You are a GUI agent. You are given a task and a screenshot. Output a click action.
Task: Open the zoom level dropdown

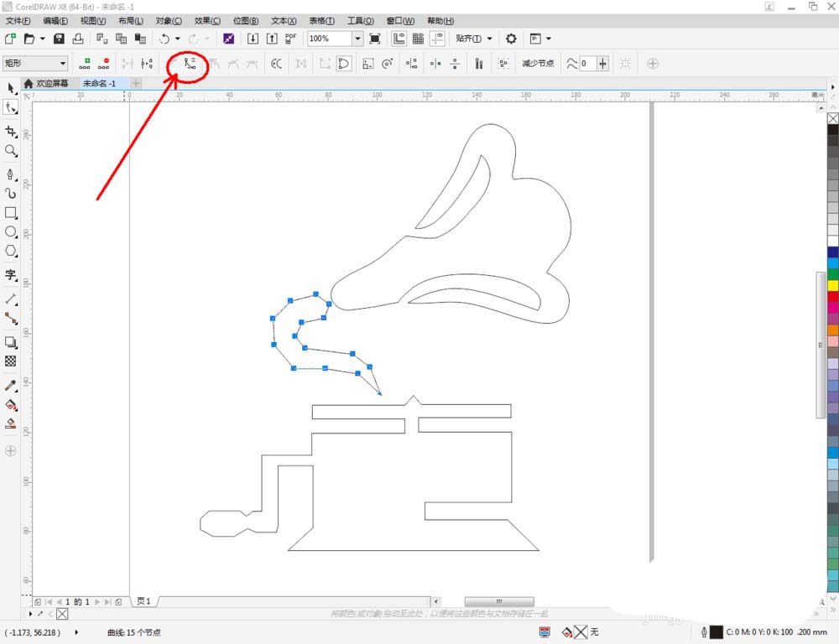pos(357,39)
